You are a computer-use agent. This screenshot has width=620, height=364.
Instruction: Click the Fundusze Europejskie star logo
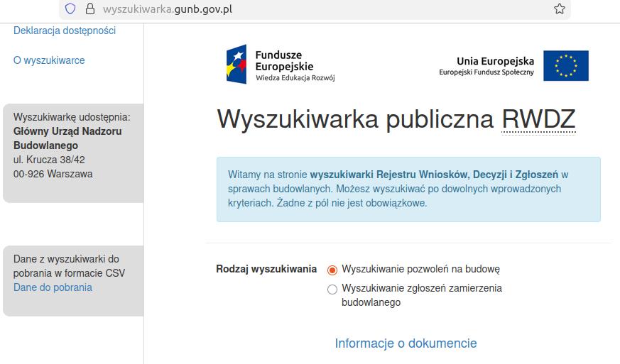coord(236,64)
